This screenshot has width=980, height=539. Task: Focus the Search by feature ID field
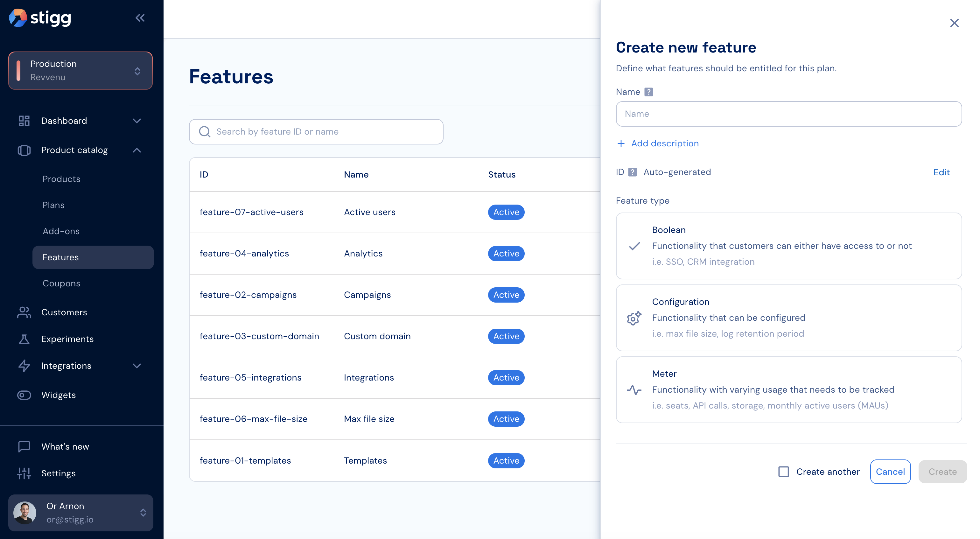316,132
